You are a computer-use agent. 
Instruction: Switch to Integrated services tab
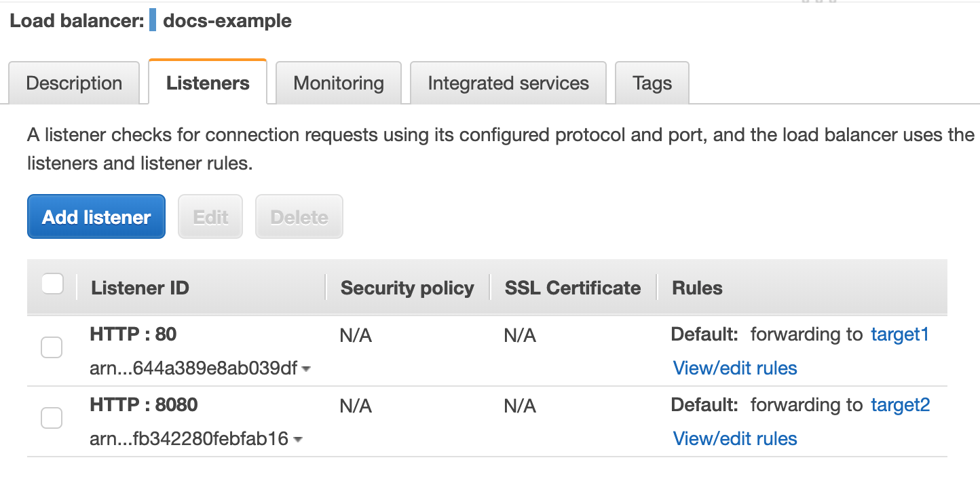pos(508,83)
